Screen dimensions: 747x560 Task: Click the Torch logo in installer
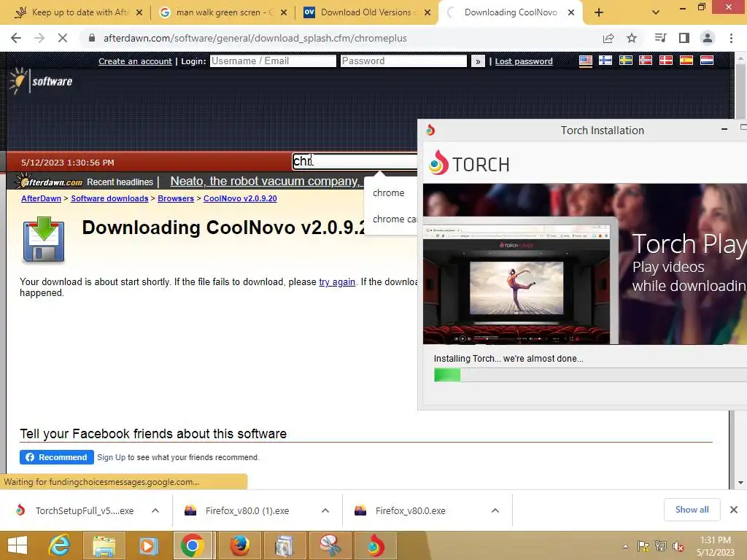click(469, 163)
